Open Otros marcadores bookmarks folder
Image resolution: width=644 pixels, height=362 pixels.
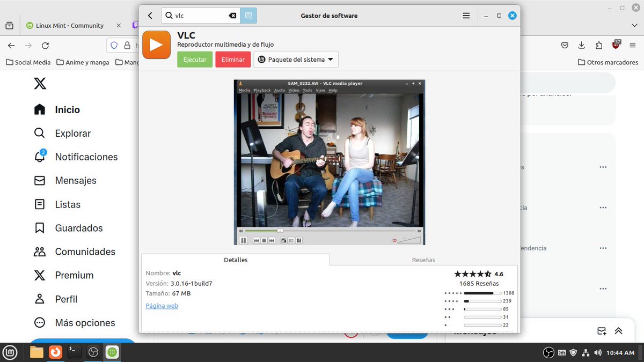pos(608,62)
